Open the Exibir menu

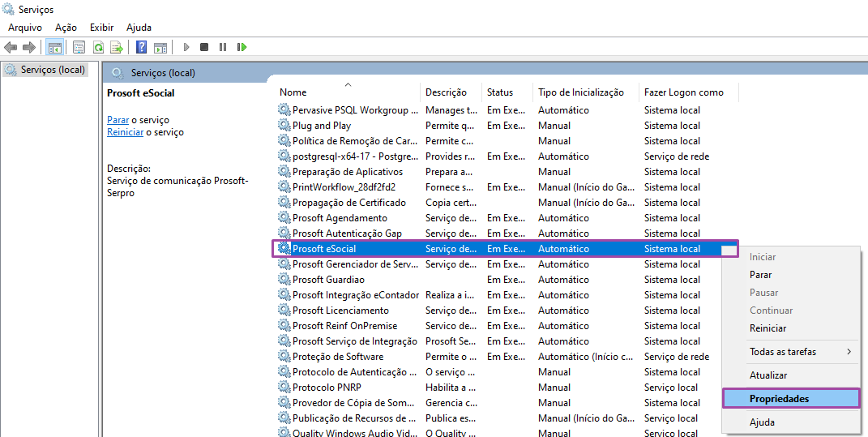102,27
